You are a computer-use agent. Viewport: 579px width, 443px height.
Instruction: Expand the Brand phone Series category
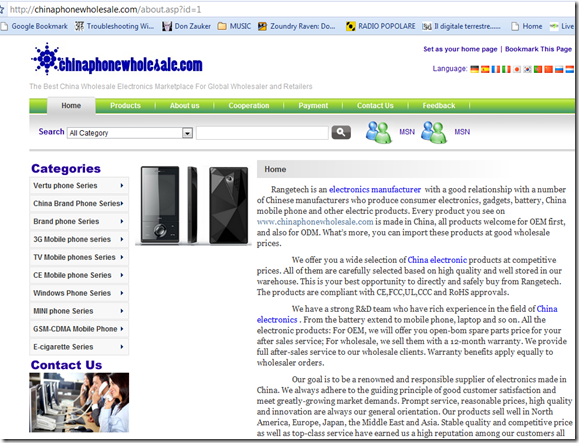pyautogui.click(x=79, y=222)
